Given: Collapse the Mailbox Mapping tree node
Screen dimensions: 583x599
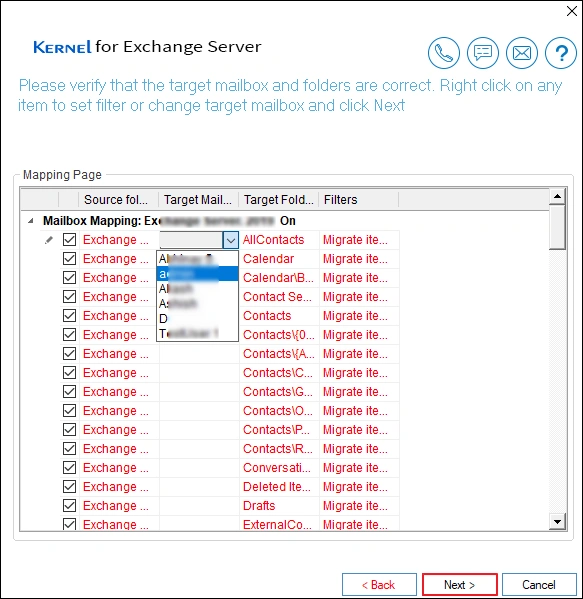Looking at the screenshot, I should coord(31,221).
